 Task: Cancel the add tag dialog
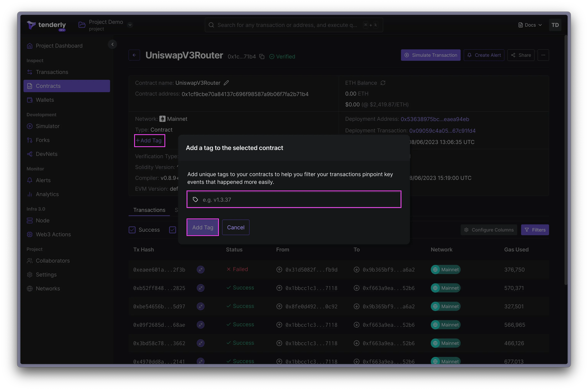[236, 227]
